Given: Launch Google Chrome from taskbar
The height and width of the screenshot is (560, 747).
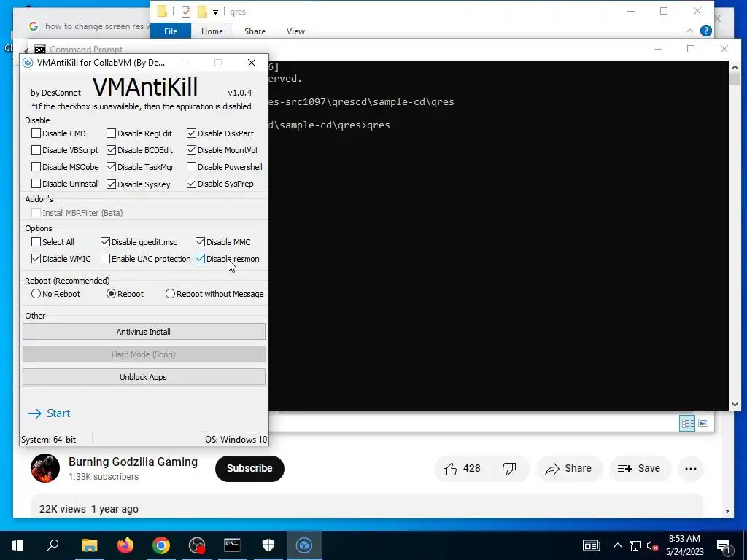Looking at the screenshot, I should click(161, 545).
